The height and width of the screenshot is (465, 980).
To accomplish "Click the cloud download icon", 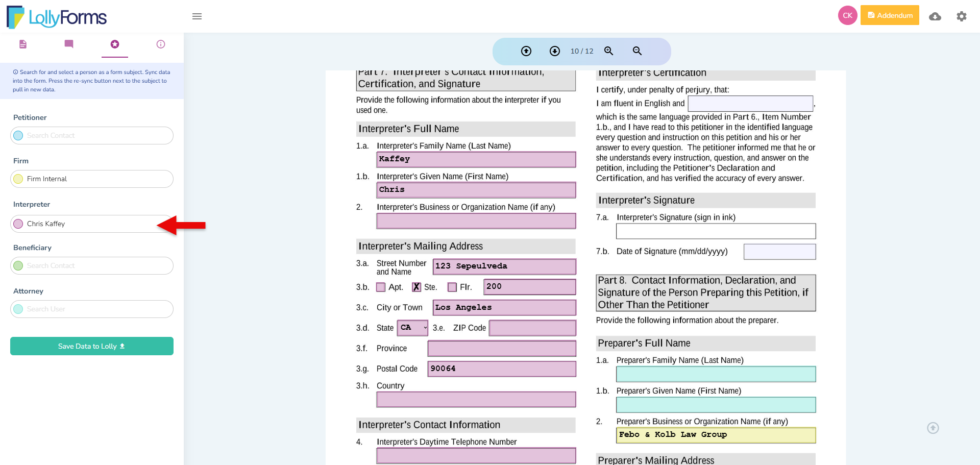I will (x=935, y=16).
